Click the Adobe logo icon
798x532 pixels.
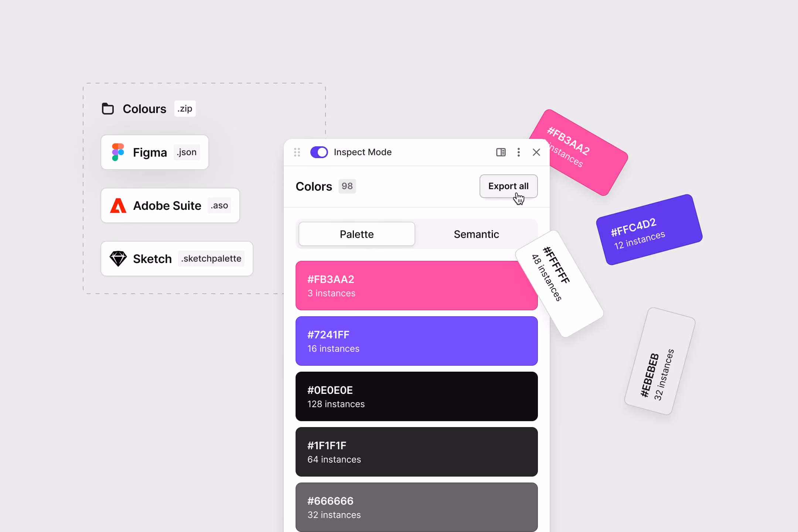click(118, 205)
